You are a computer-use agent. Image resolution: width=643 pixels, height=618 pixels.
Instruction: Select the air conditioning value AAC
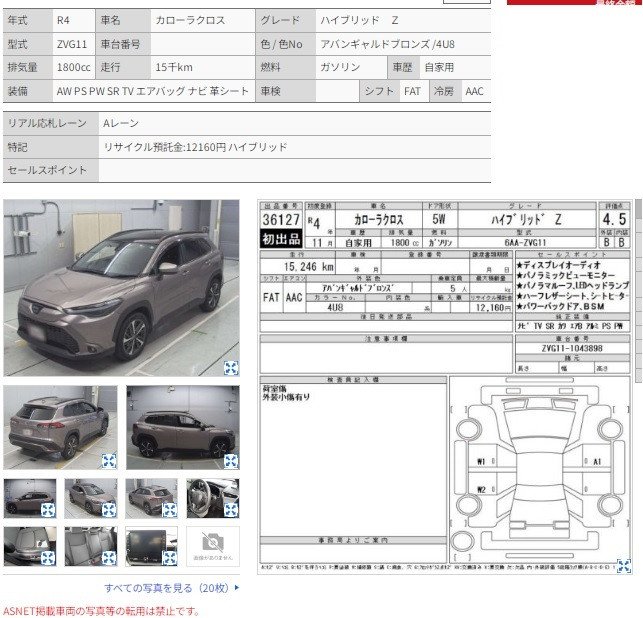[x=474, y=91]
